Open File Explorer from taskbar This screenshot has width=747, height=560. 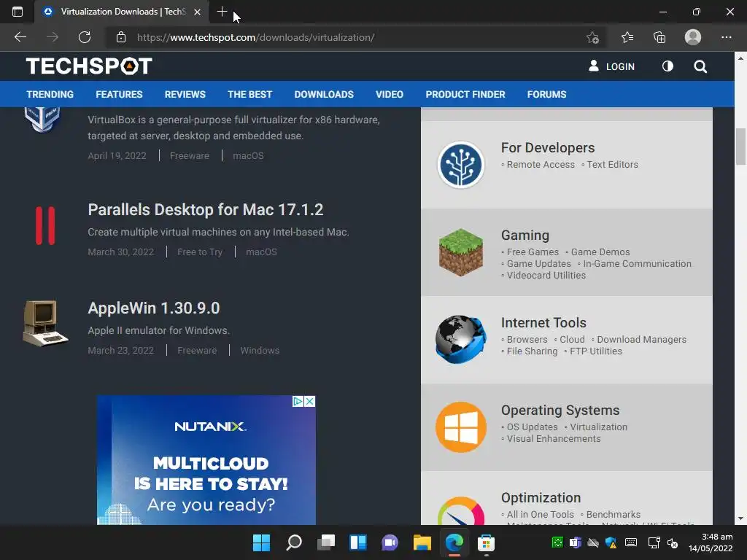point(422,542)
